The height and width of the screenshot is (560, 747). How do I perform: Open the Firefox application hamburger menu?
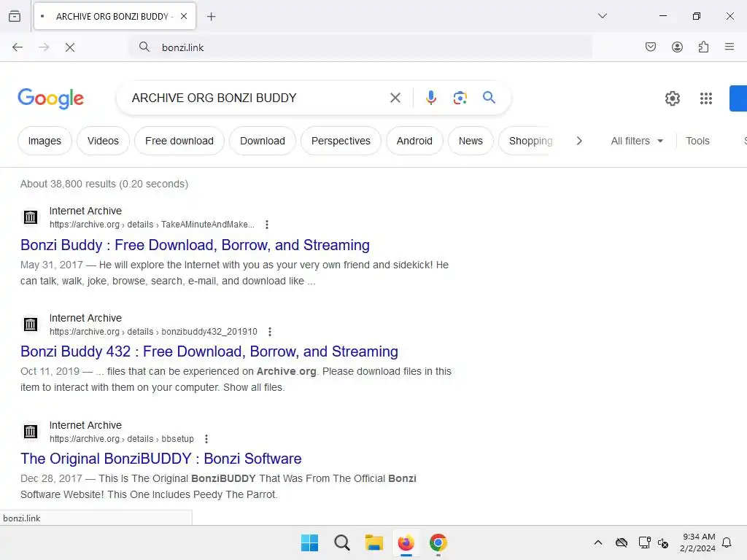tap(729, 47)
